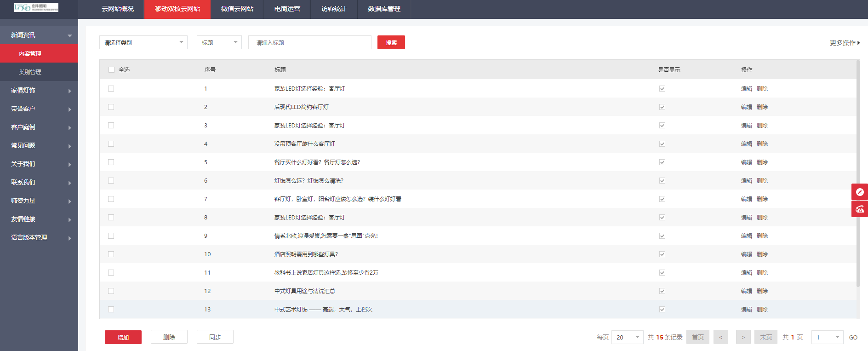Open 移动双核云网站 tab
Screen dimensions: 868x351
(x=177, y=9)
